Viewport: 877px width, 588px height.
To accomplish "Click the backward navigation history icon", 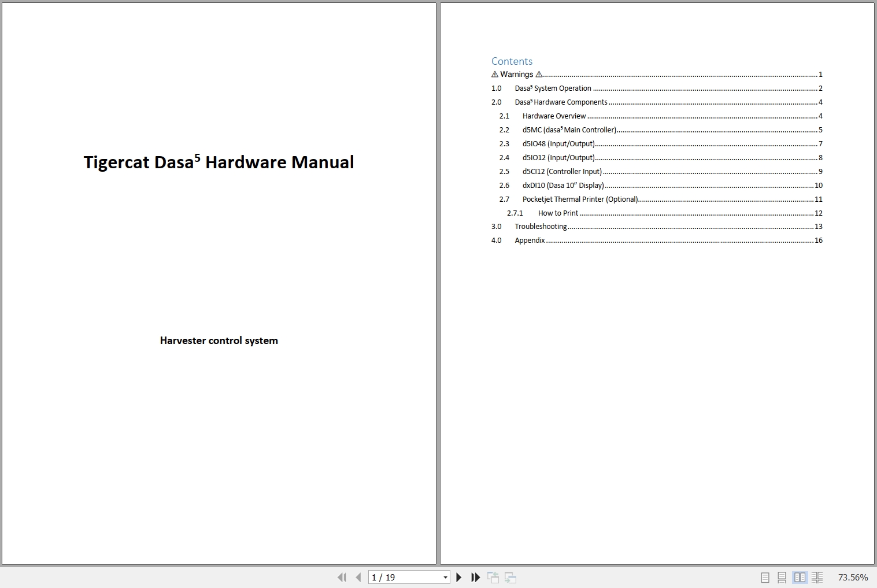I will point(494,577).
